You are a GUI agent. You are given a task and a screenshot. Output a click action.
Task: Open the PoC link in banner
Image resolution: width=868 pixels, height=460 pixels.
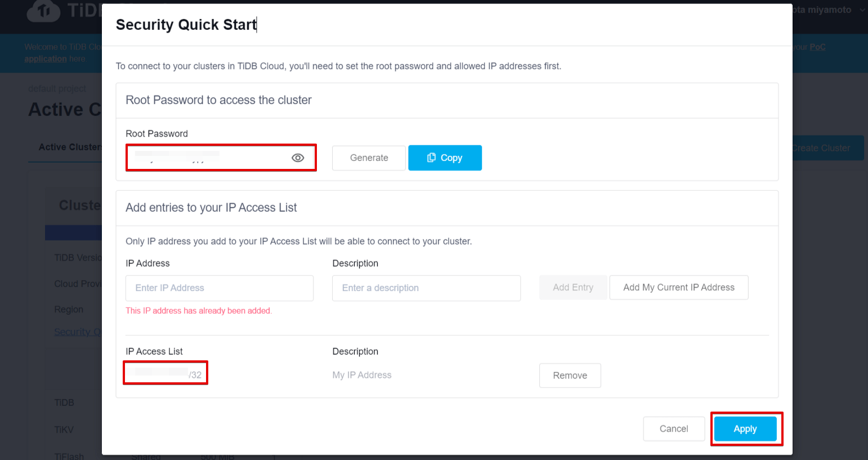(817, 47)
